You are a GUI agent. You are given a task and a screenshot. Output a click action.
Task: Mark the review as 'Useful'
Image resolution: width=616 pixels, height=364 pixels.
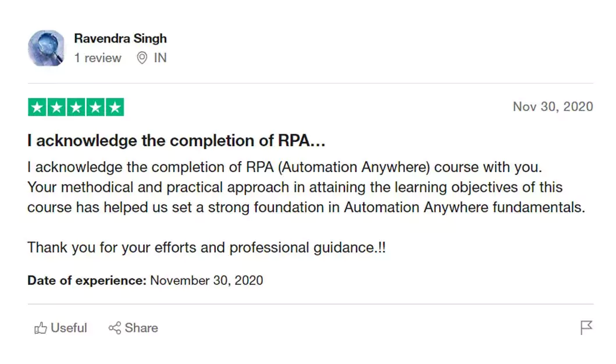click(x=69, y=328)
